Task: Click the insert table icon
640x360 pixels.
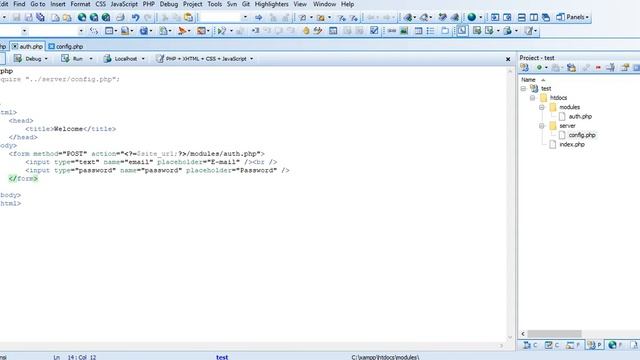Action: (418, 31)
